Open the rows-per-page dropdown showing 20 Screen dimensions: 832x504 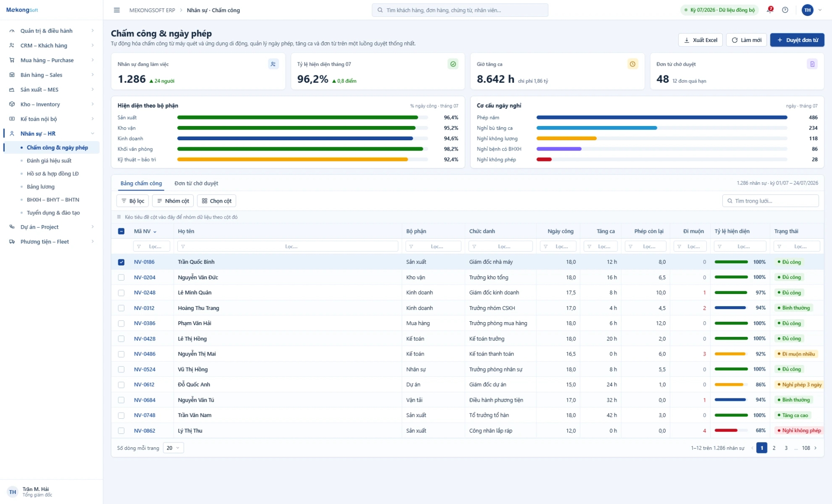tap(173, 448)
